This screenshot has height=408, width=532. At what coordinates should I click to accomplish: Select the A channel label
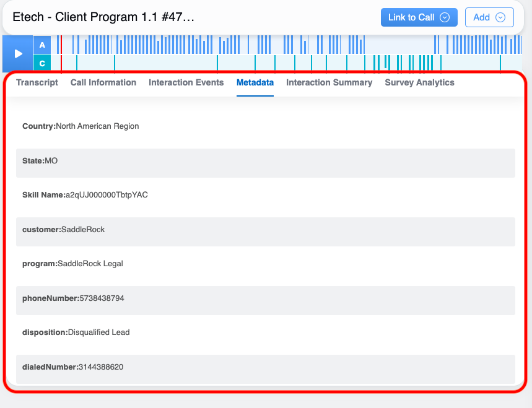42,45
